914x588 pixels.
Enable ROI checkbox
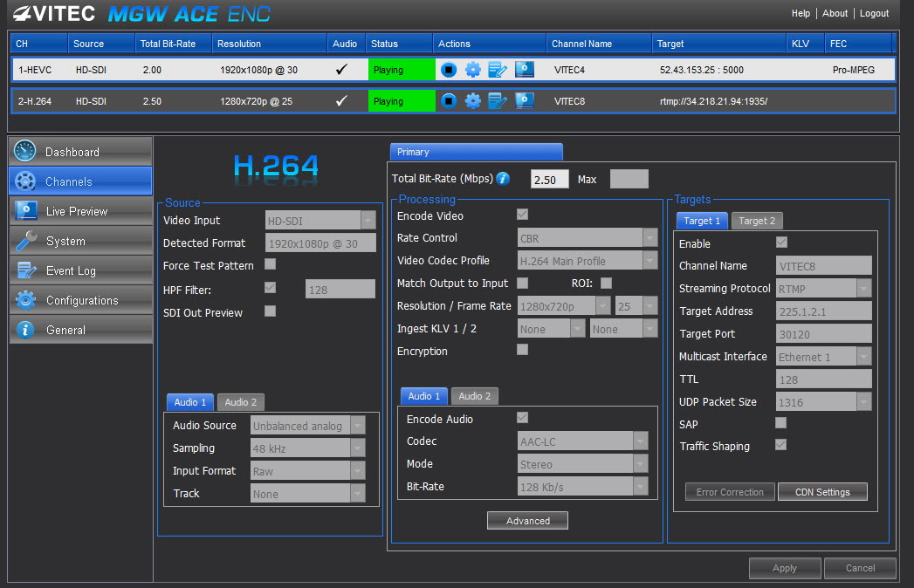pyautogui.click(x=606, y=283)
